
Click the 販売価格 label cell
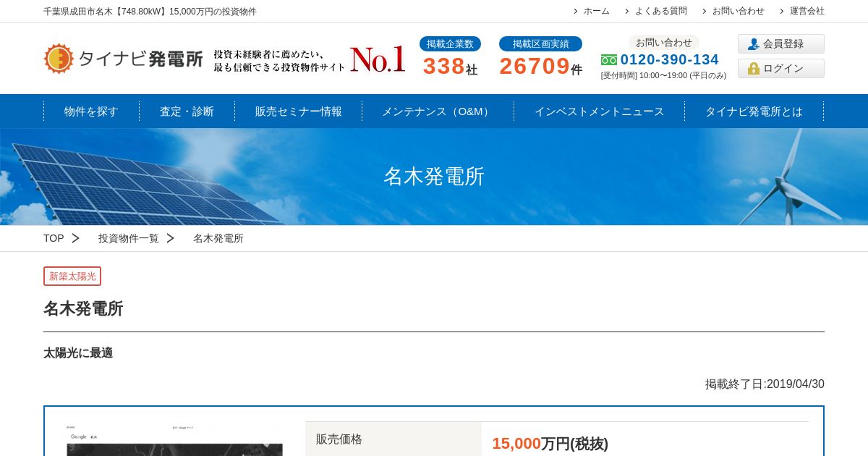point(393,439)
